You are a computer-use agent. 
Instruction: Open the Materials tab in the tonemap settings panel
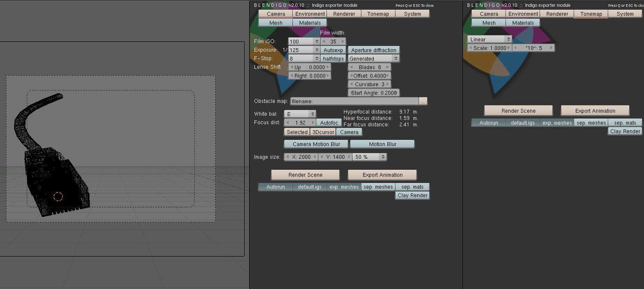click(x=523, y=23)
